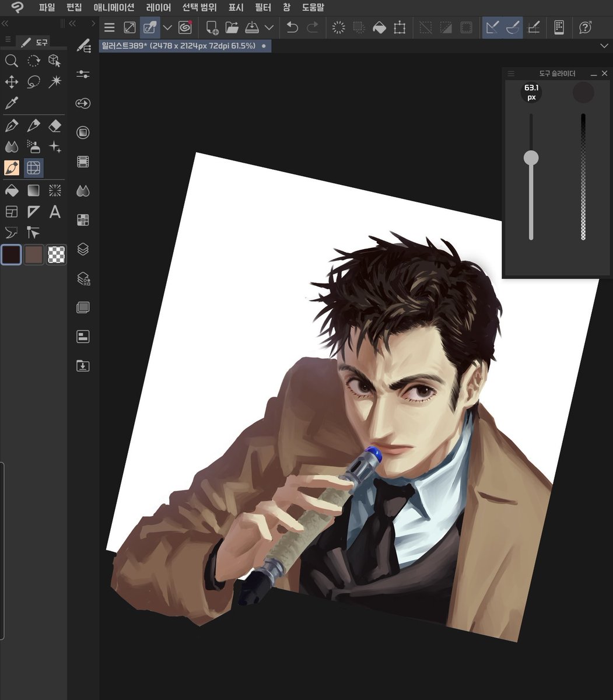Select the Rotate view tool
The image size is (613, 700).
pyautogui.click(x=33, y=60)
